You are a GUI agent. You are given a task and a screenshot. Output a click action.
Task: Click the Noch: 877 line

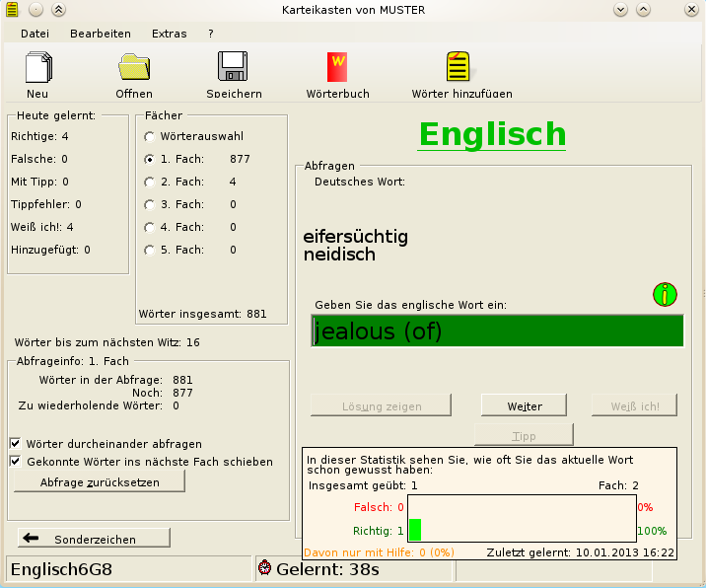162,393
